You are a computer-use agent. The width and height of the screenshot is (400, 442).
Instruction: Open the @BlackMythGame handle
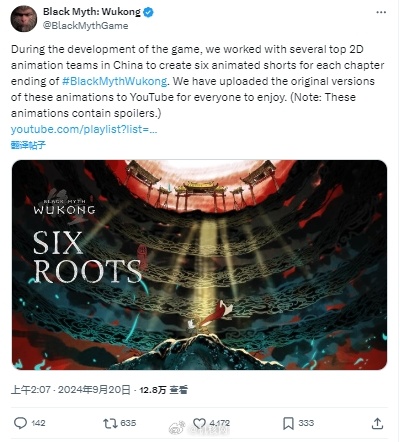click(x=86, y=26)
